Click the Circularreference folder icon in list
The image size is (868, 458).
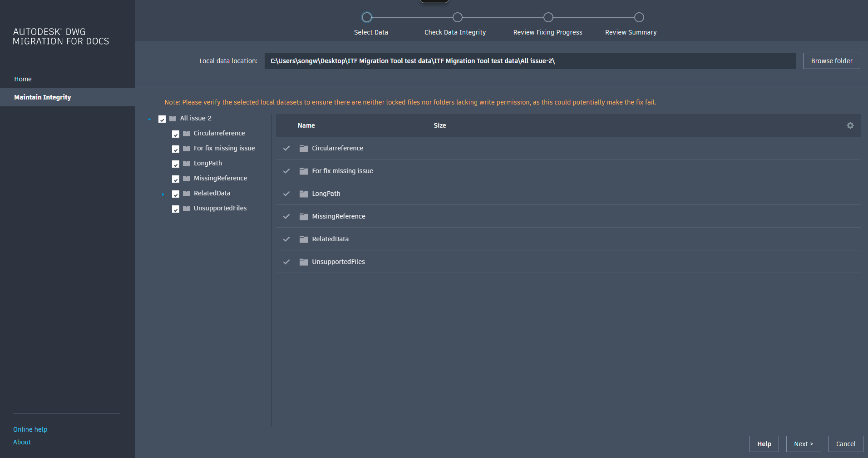(304, 148)
